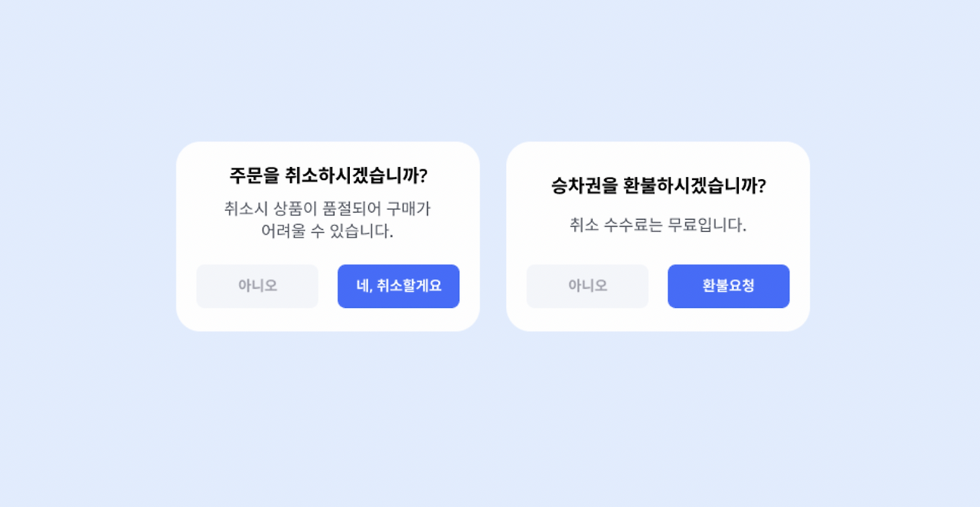Select the blue 환불요청 button
The width and height of the screenshot is (980, 507).
(728, 286)
